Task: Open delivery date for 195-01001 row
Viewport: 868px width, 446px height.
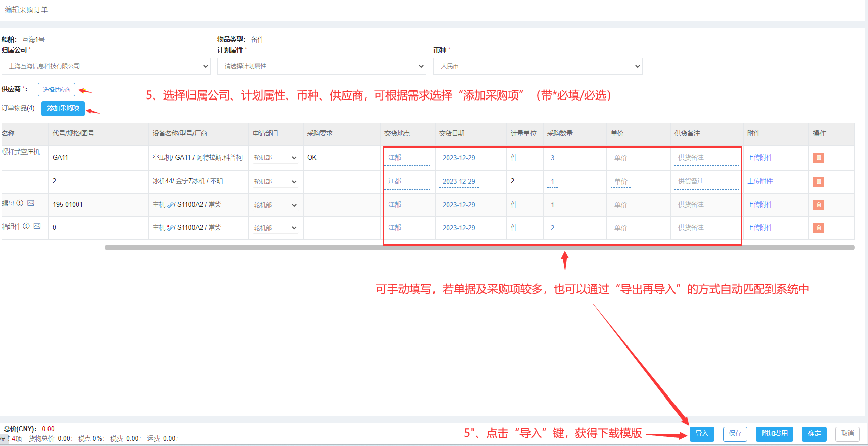Action: [x=459, y=205]
